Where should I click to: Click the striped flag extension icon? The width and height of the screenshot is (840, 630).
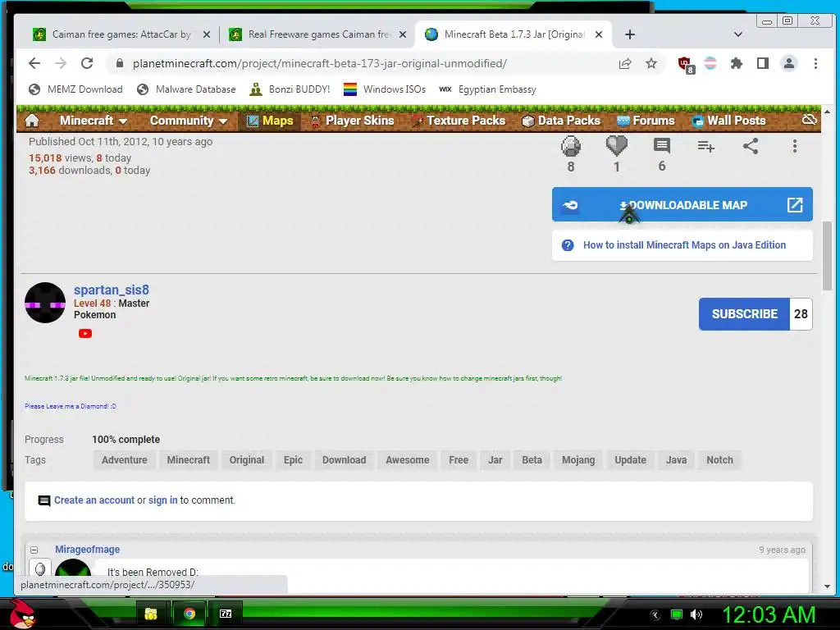710,64
